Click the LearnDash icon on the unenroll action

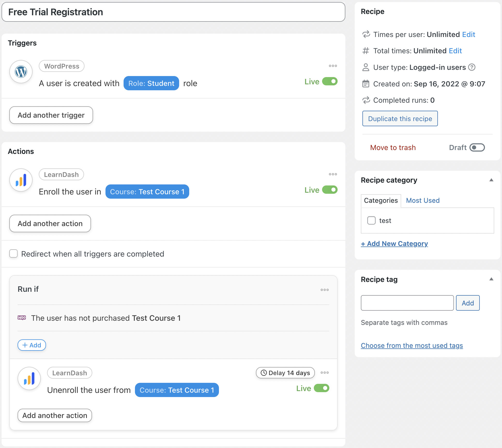pyautogui.click(x=29, y=378)
